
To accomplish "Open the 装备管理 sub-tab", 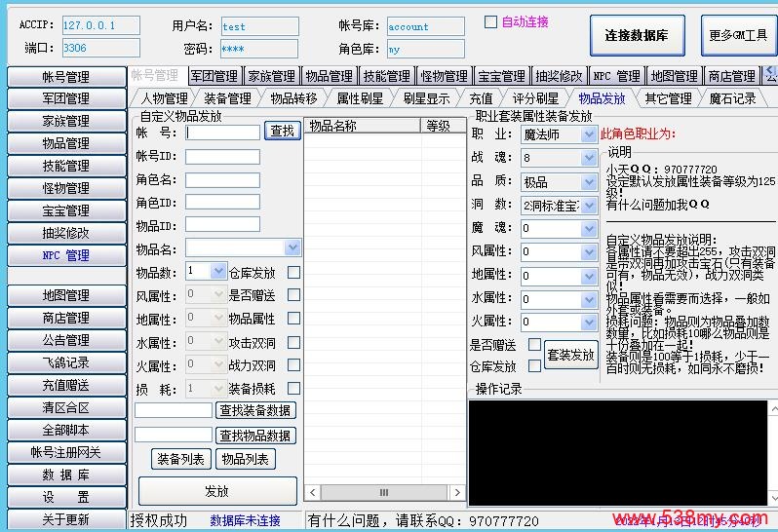I will [x=228, y=98].
